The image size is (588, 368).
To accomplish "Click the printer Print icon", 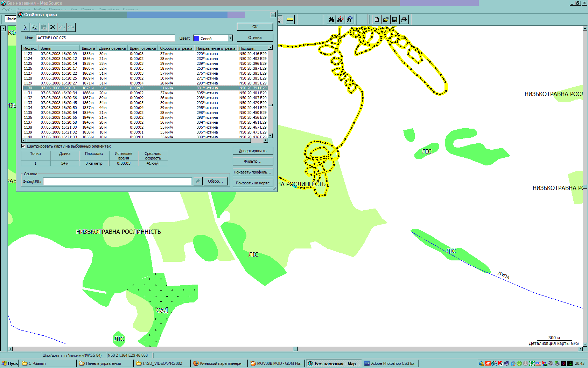I will pos(404,20).
